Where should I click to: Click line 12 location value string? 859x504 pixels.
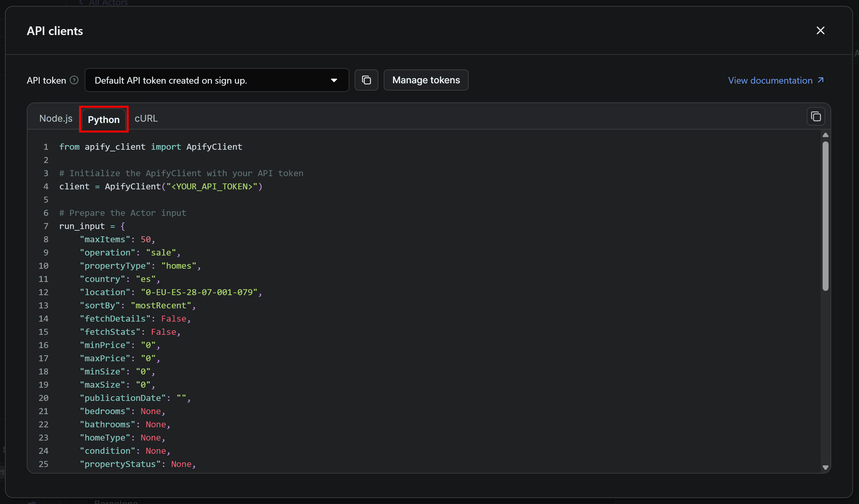(x=199, y=292)
